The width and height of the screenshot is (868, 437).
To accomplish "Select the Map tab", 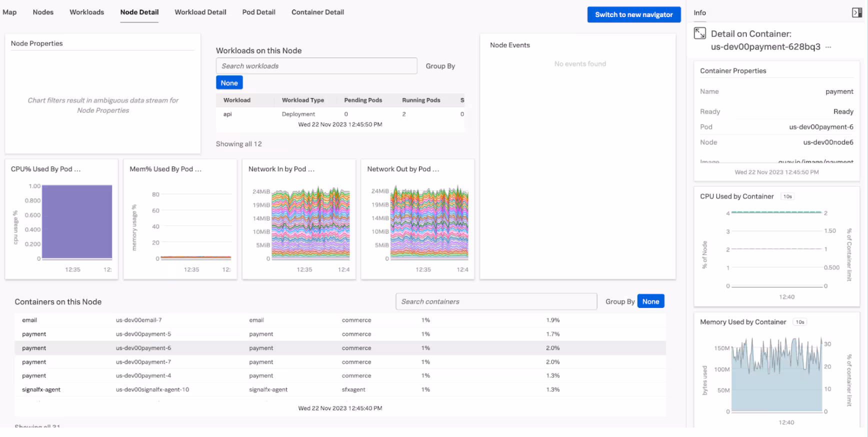I will click(x=9, y=12).
